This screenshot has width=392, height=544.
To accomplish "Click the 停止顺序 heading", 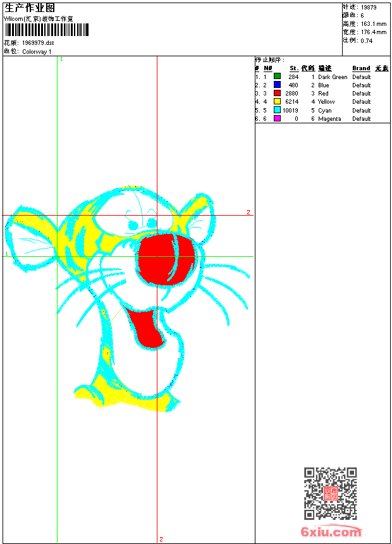I will click(270, 60).
